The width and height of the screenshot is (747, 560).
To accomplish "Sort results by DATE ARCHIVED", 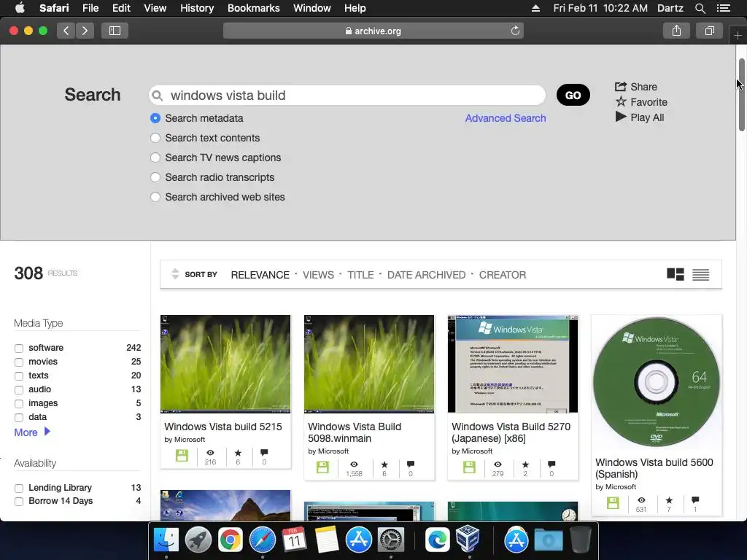I will [426, 275].
